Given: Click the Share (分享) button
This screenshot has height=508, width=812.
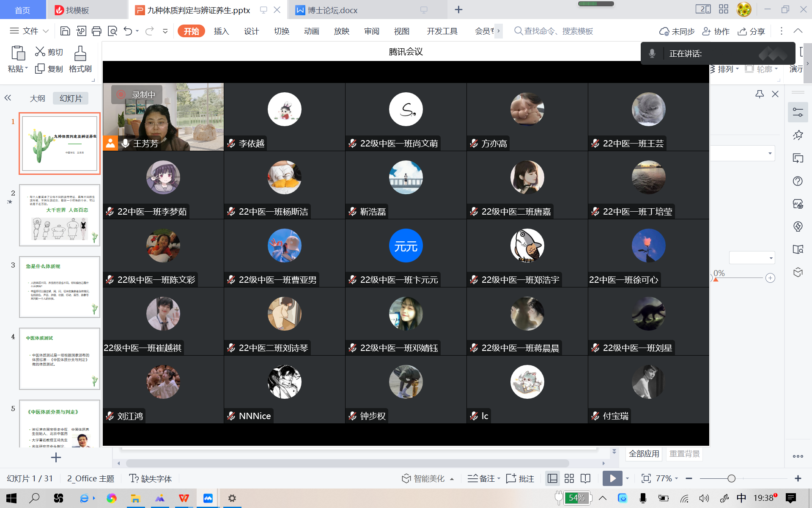Looking at the screenshot, I should (x=752, y=31).
